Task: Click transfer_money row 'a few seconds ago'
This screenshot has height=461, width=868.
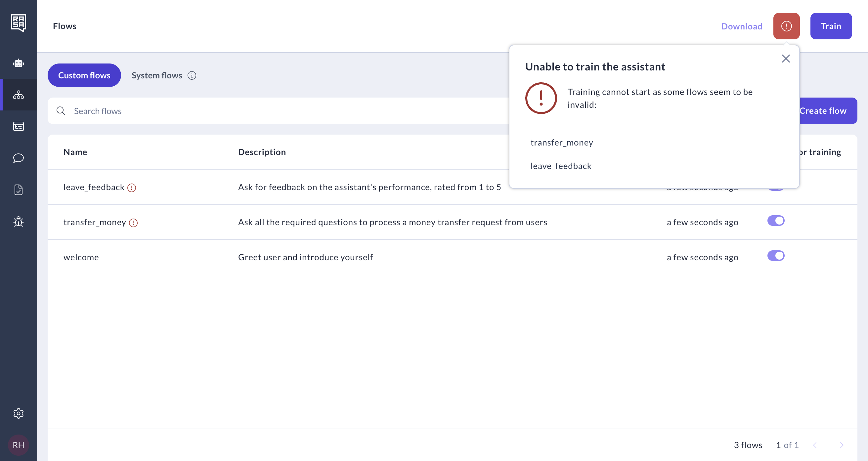Action: (702, 222)
